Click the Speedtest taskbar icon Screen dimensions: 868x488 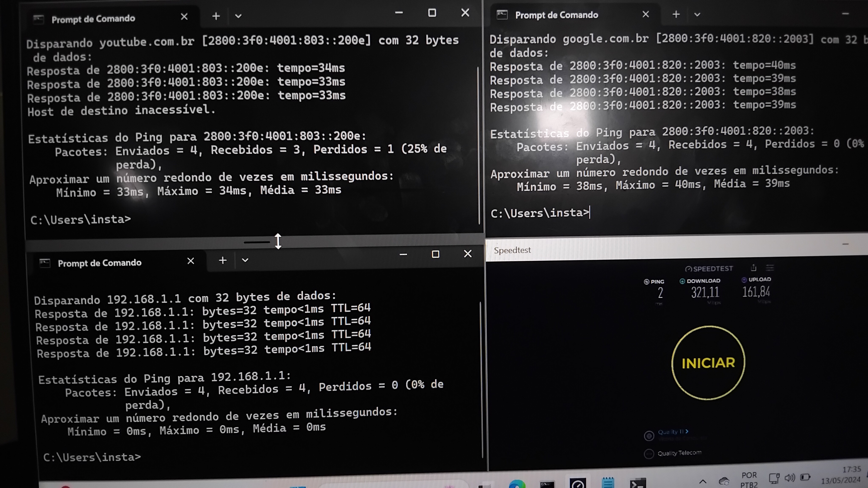point(577,484)
